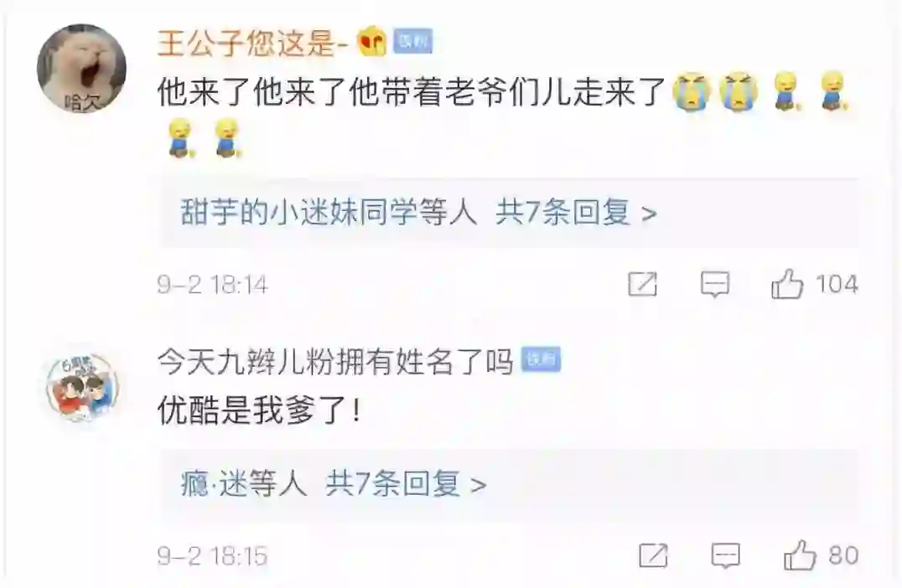Open reply icon on the 18:14 comment
This screenshot has height=588, width=902.
click(715, 285)
